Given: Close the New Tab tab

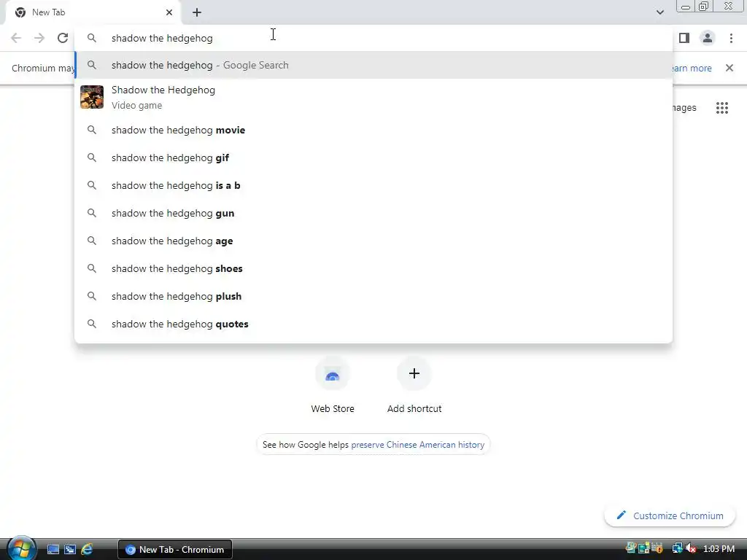Looking at the screenshot, I should [169, 12].
